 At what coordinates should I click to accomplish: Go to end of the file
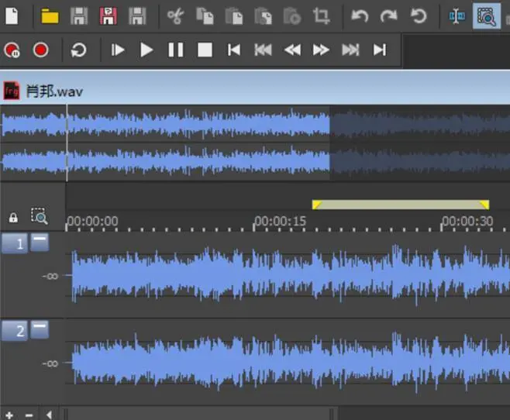pos(380,50)
